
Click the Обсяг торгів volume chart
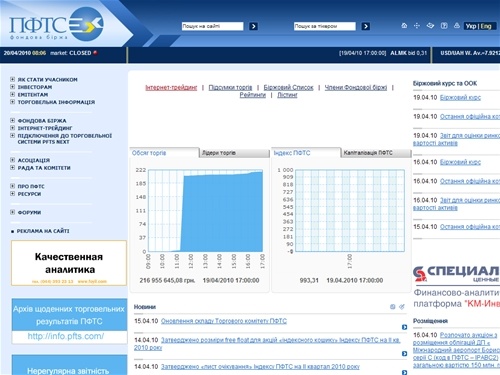tap(206, 211)
